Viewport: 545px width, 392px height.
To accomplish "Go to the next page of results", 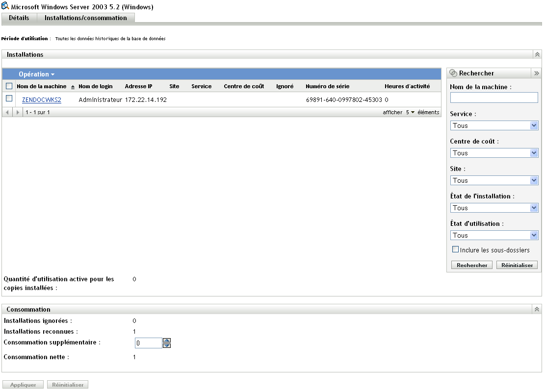I will click(18, 112).
